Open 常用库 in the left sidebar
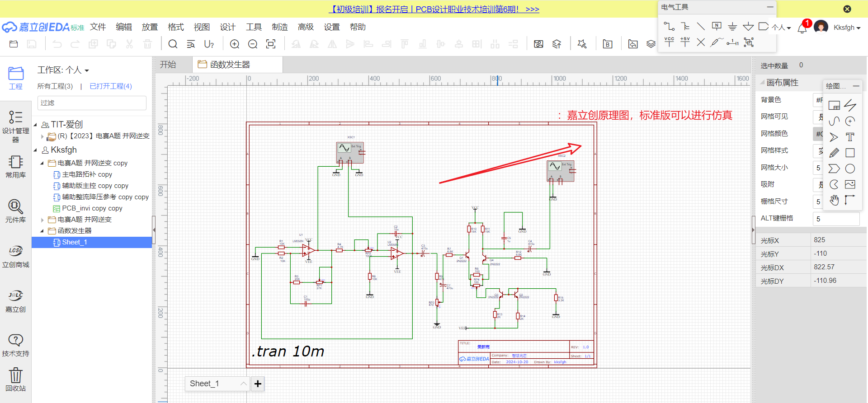 pyautogui.click(x=15, y=166)
